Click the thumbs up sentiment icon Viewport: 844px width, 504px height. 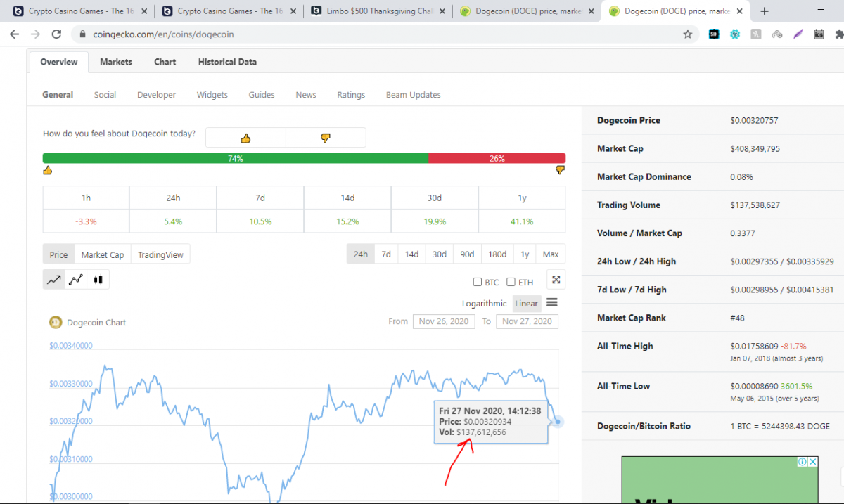245,138
